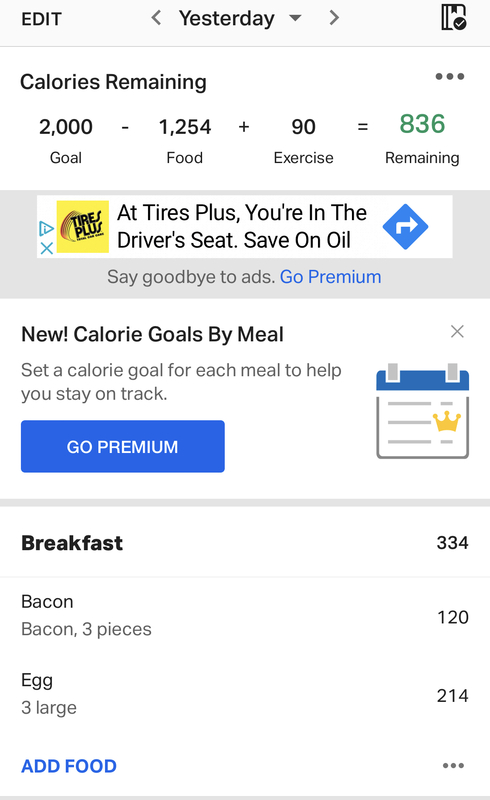Screen dimensions: 490x800
Task: Open Breakfast three-dot options menu
Action: click(453, 765)
